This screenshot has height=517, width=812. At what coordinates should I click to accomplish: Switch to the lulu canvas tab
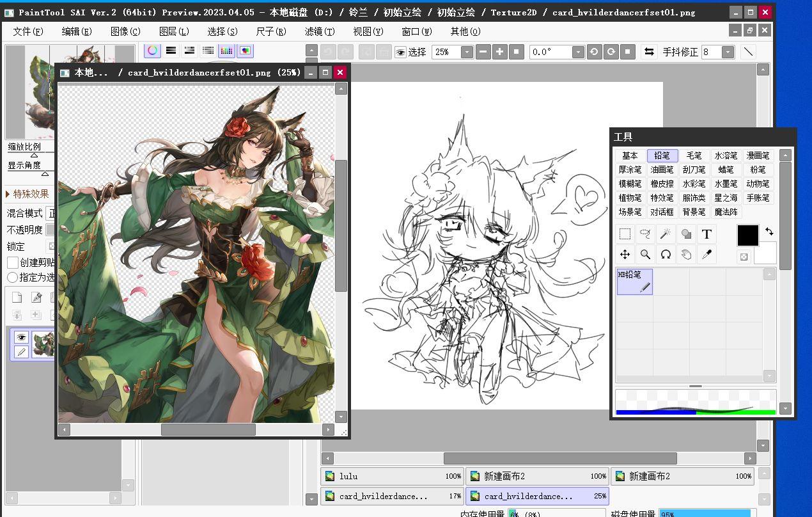pyautogui.click(x=393, y=476)
